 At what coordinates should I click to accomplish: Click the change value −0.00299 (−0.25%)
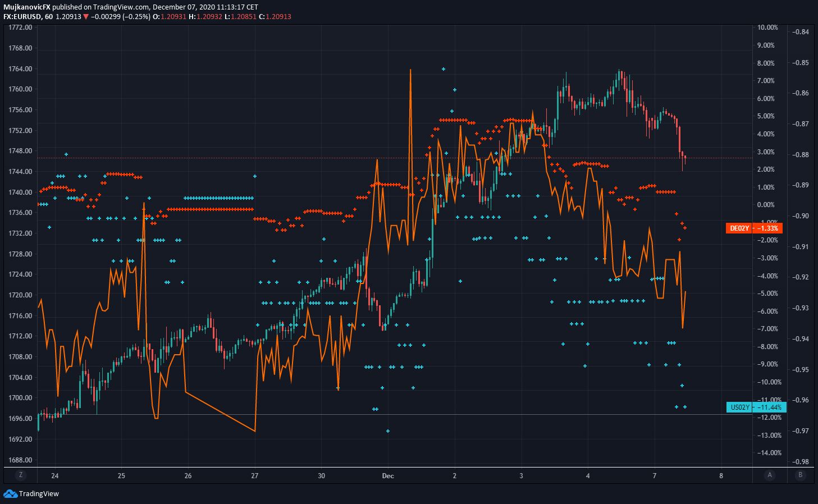coord(121,17)
